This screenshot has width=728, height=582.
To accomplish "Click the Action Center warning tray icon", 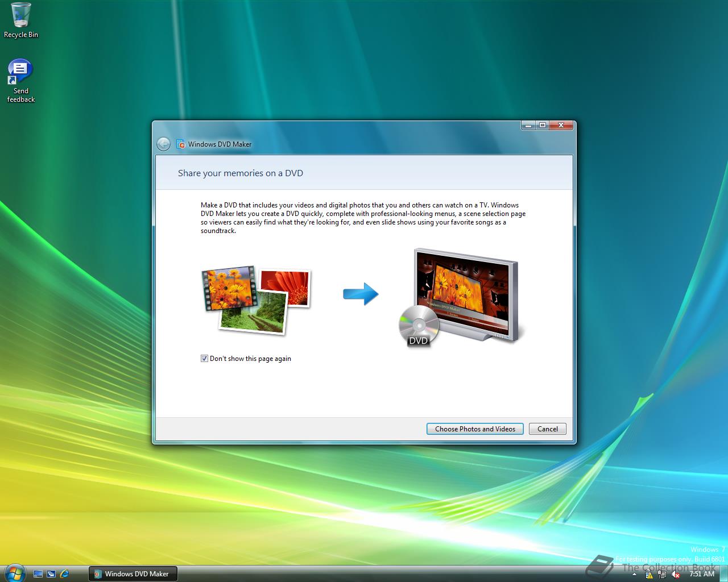I will click(650, 575).
